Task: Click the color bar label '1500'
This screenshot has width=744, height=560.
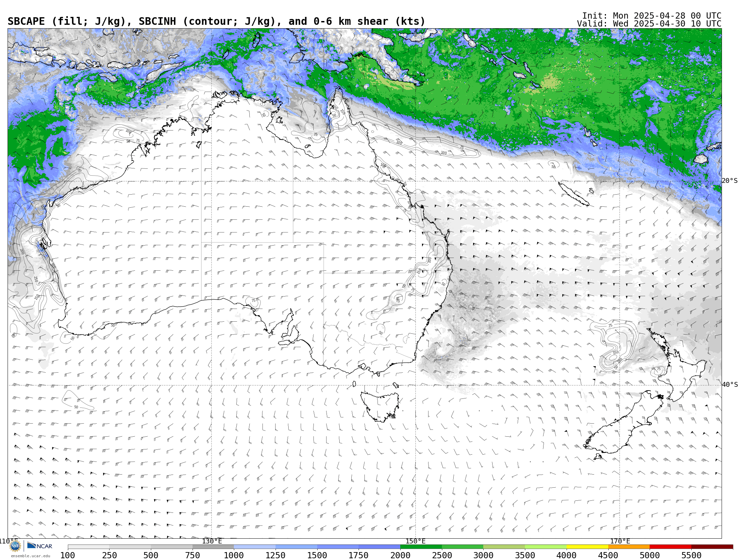Action: coord(317,556)
